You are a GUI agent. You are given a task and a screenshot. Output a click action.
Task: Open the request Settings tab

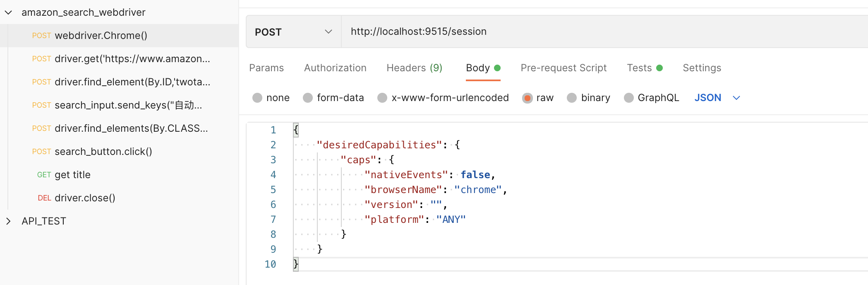click(702, 68)
